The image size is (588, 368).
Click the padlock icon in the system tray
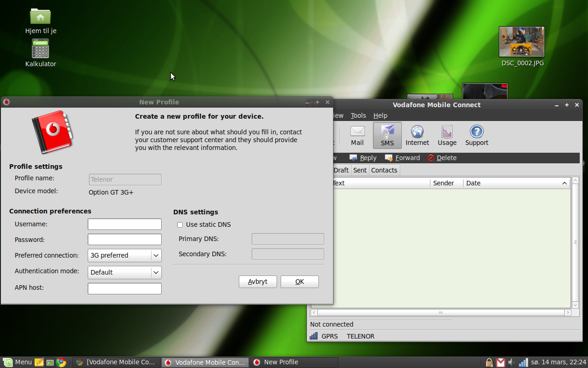[x=489, y=362]
